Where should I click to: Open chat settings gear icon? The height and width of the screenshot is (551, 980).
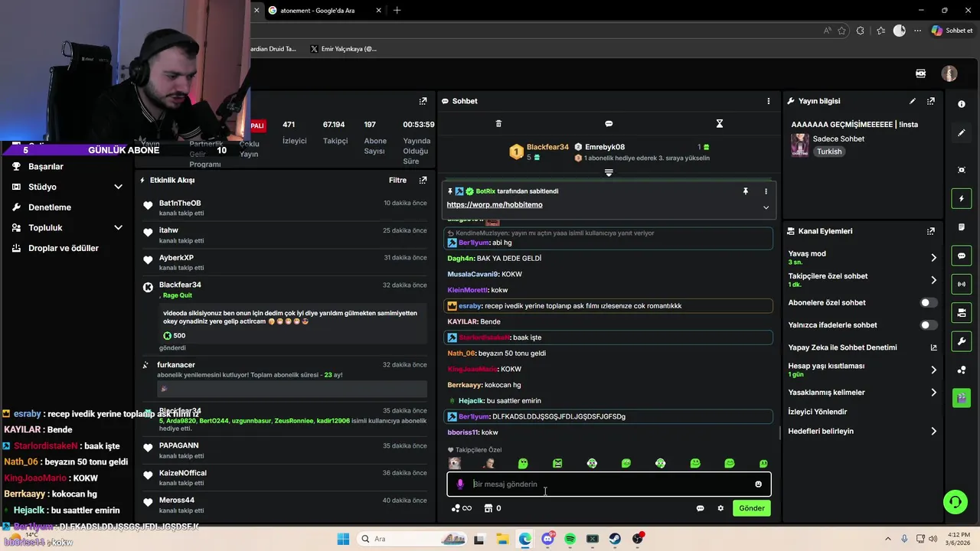tap(720, 508)
